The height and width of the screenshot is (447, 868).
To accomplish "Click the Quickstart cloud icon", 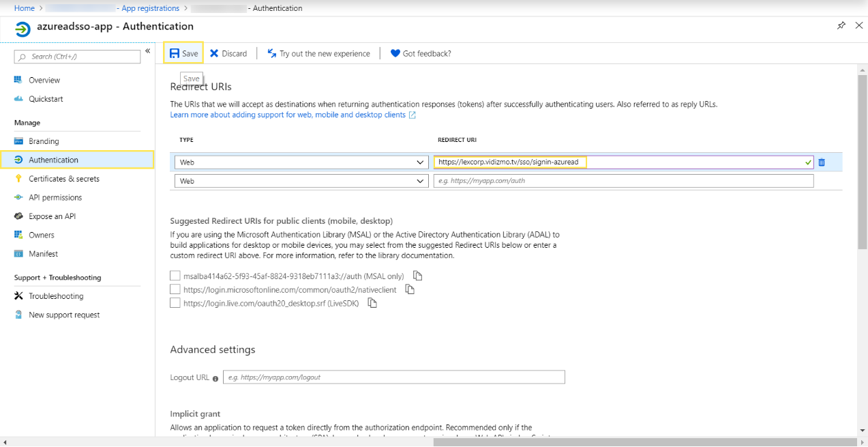I will tap(18, 99).
